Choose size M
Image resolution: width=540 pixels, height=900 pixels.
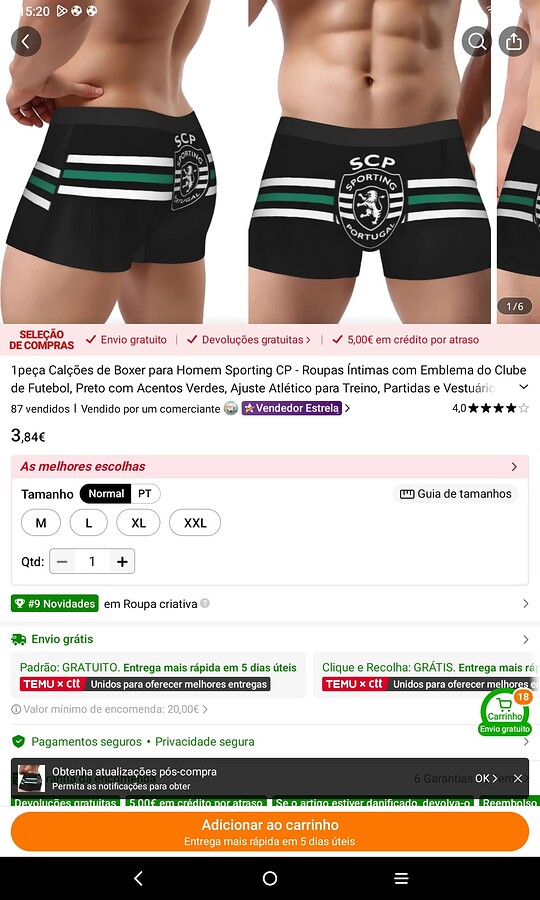[41, 523]
